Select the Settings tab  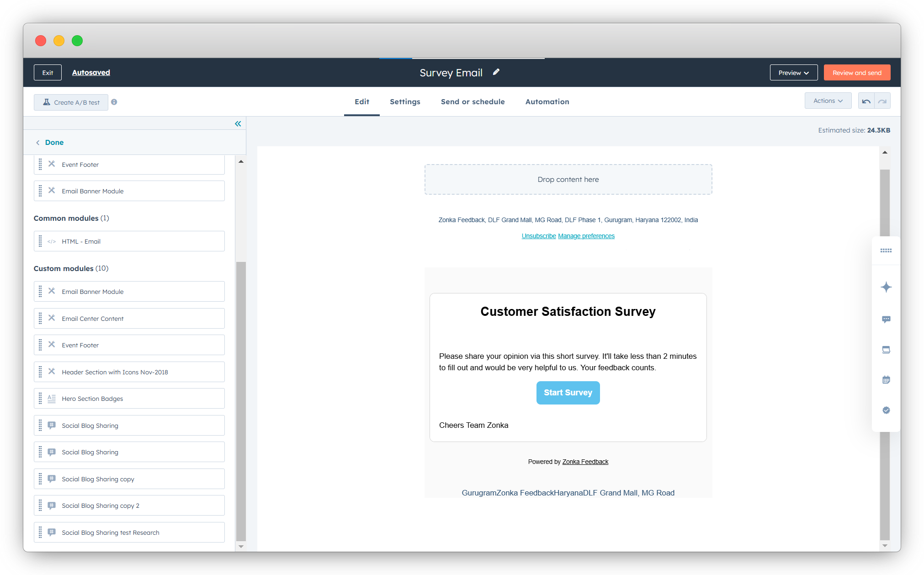tap(405, 101)
